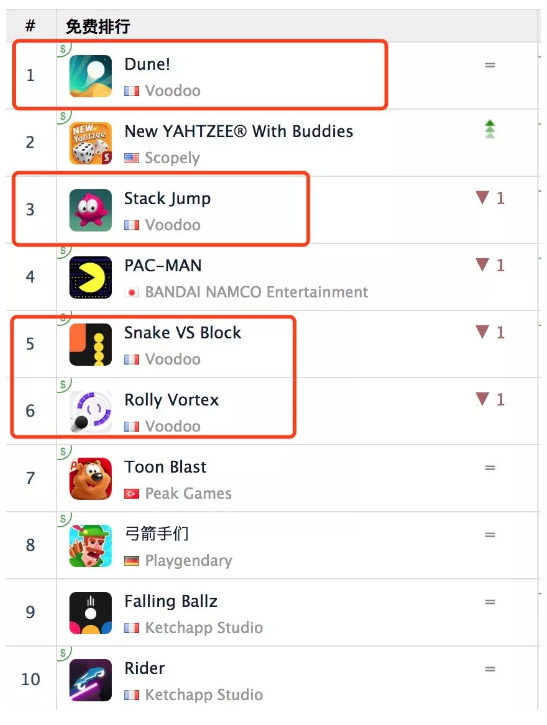Open the archer game icon at rank 8
Screen dimensions: 547x725
point(91,546)
